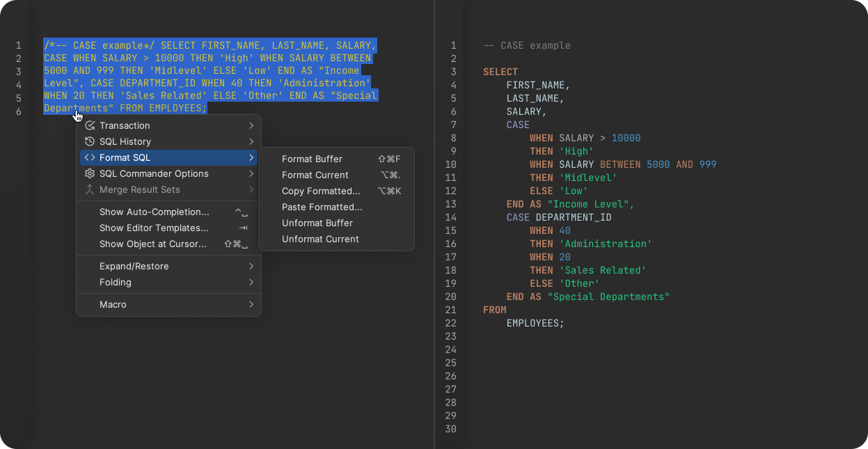
Task: Click the Transaction menu icon
Action: tap(90, 125)
